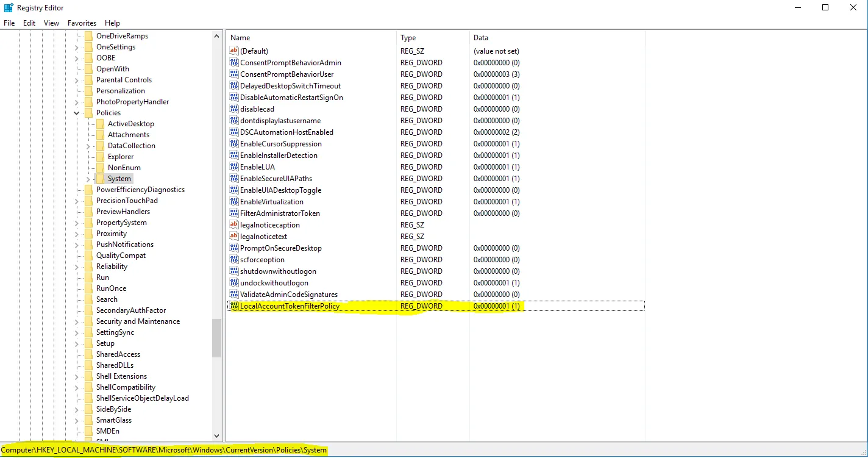The image size is (868, 458).
Task: Click the ActiveDesktop folder icon
Action: click(x=100, y=124)
